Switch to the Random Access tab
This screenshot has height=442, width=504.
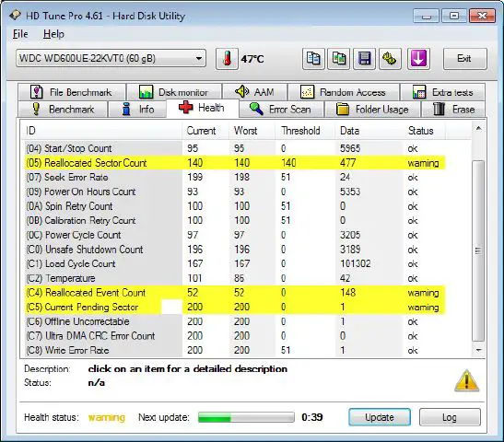tap(344, 92)
